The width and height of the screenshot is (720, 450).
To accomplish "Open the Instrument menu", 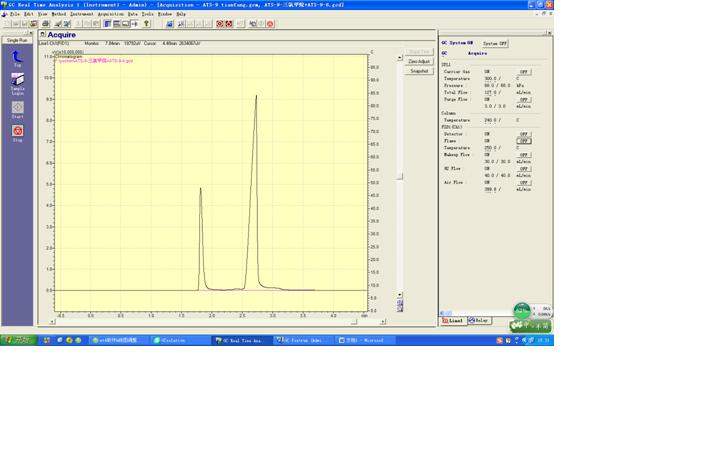I will click(82, 14).
